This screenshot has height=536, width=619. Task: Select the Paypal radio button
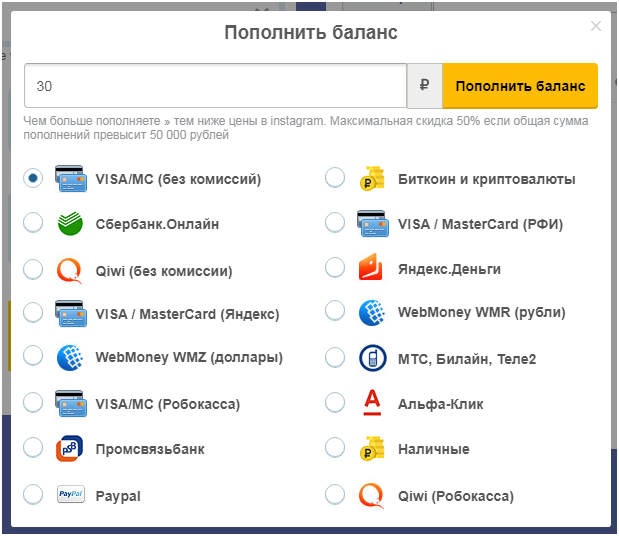pyautogui.click(x=33, y=494)
